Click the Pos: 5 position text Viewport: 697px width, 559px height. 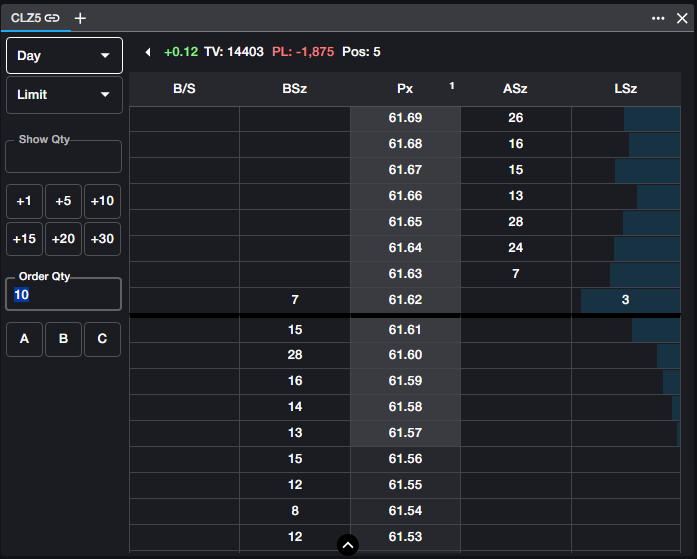point(361,52)
